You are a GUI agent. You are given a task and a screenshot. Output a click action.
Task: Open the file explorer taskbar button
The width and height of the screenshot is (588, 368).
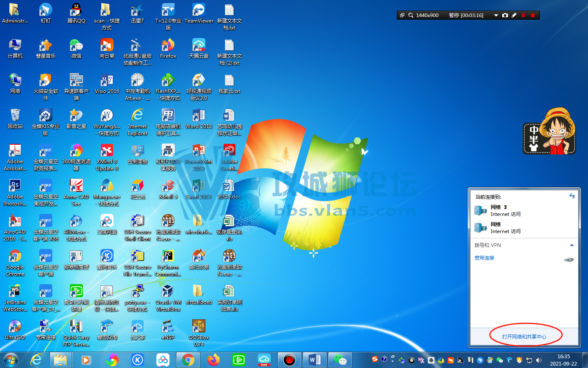[x=60, y=360]
